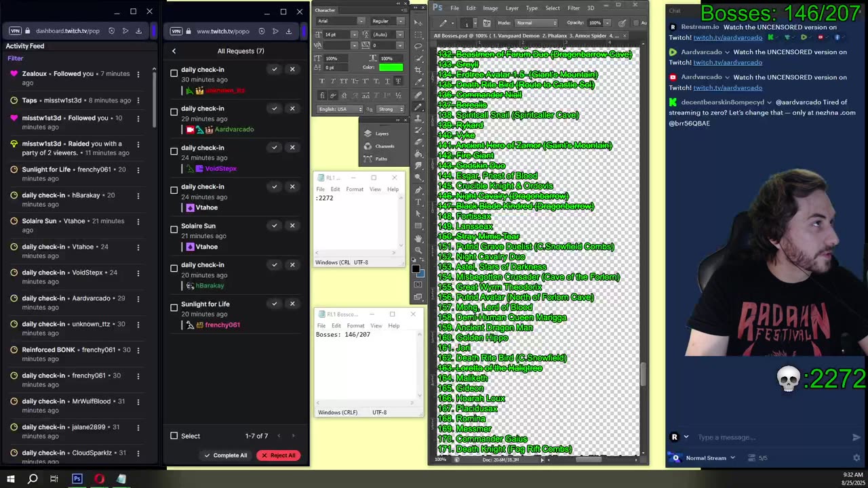
Task: Open the Mode Normal dropdown
Action: click(536, 23)
